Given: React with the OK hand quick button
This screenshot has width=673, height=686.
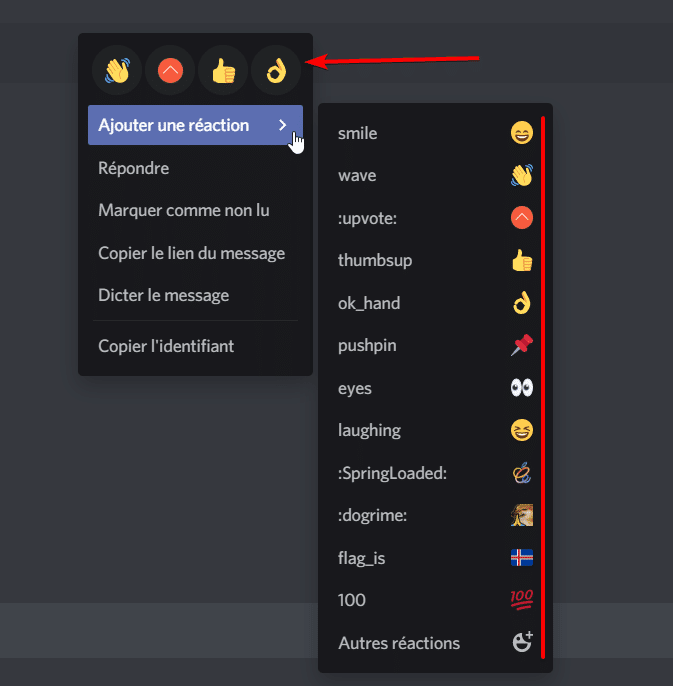Looking at the screenshot, I should 276,71.
